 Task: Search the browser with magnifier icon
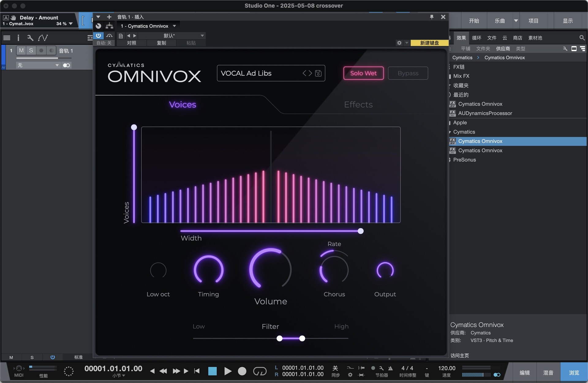[x=582, y=38]
